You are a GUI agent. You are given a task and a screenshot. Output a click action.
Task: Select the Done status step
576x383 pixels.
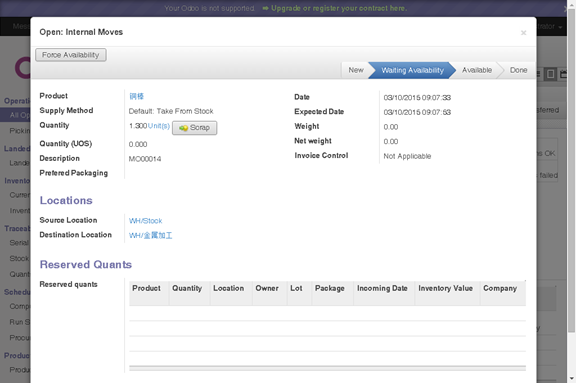pyautogui.click(x=518, y=70)
